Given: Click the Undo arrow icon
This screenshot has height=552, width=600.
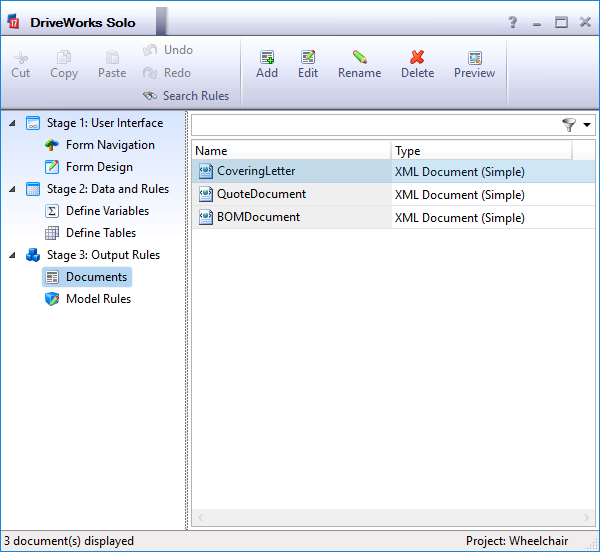Looking at the screenshot, I should (x=150, y=50).
